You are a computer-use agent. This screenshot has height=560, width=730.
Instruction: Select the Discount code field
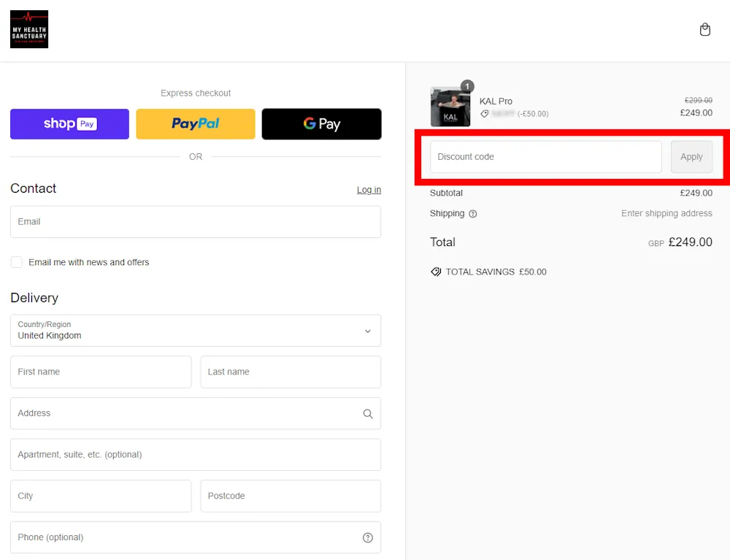(x=545, y=157)
